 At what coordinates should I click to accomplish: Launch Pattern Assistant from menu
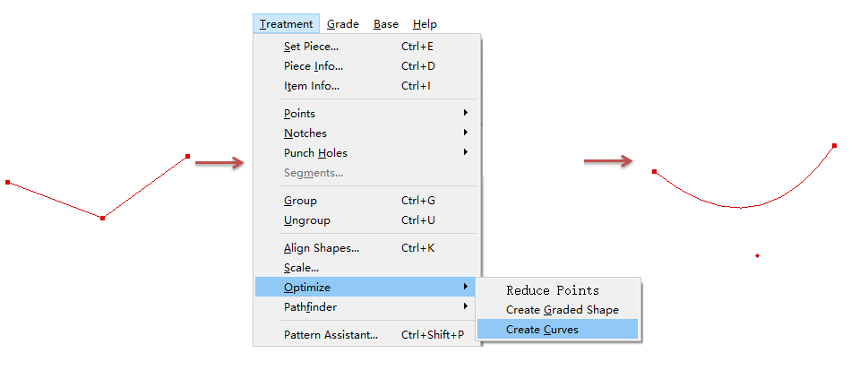pyautogui.click(x=331, y=335)
